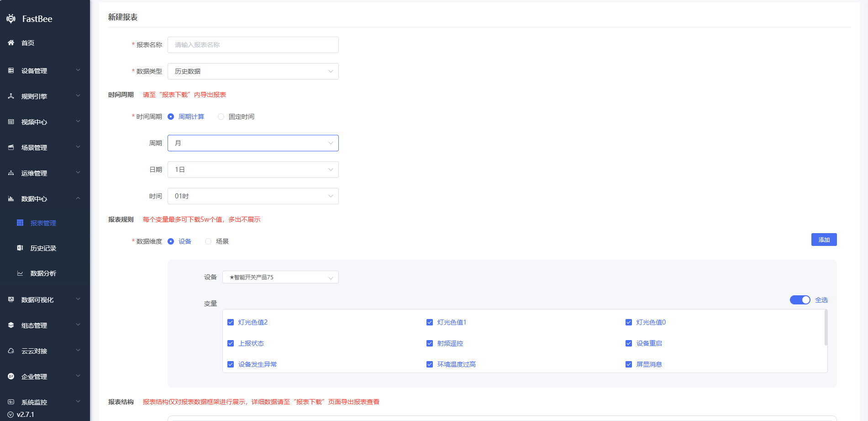Click the 设备管理 sidebar icon
Viewport: 868px width, 421px height.
tap(11, 70)
